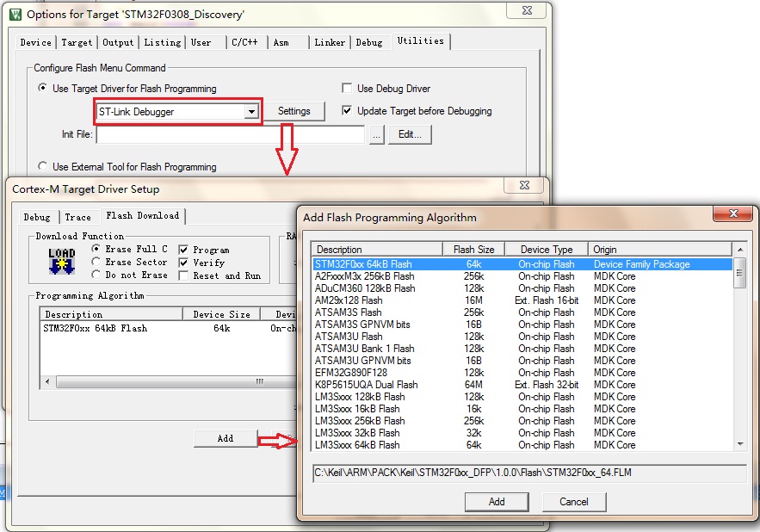Select the LM3Sxxx 128kB Flash row
Screen dimensions: 760x532
pyautogui.click(x=522, y=397)
